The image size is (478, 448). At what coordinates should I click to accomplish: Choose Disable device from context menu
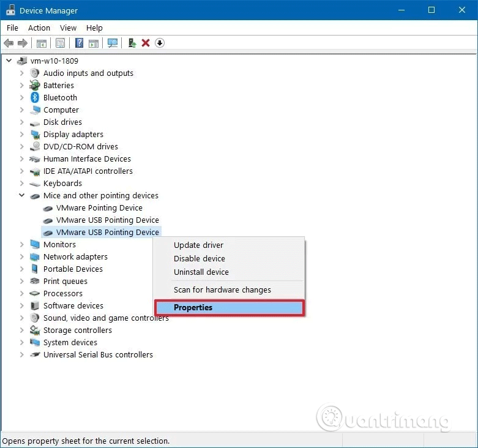pos(229,258)
